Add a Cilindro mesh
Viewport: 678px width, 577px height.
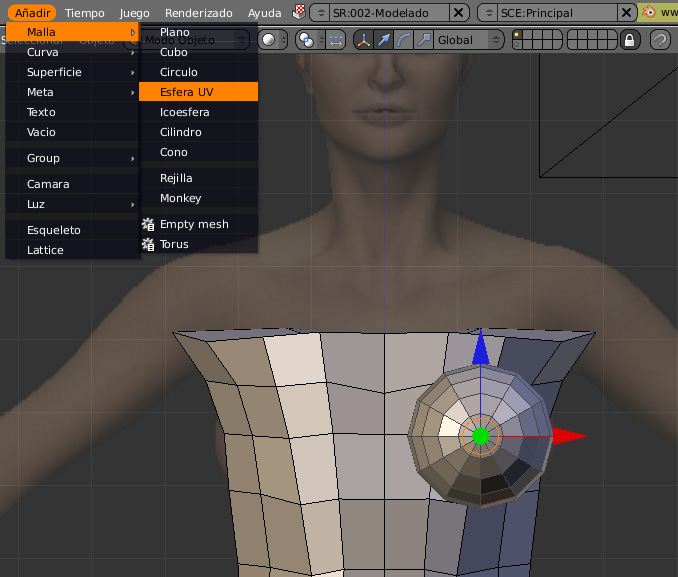tap(198, 132)
